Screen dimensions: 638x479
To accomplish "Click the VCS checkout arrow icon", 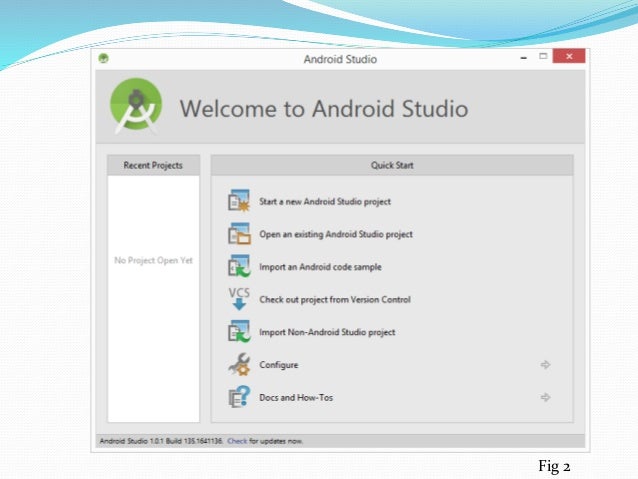I will pos(239,299).
